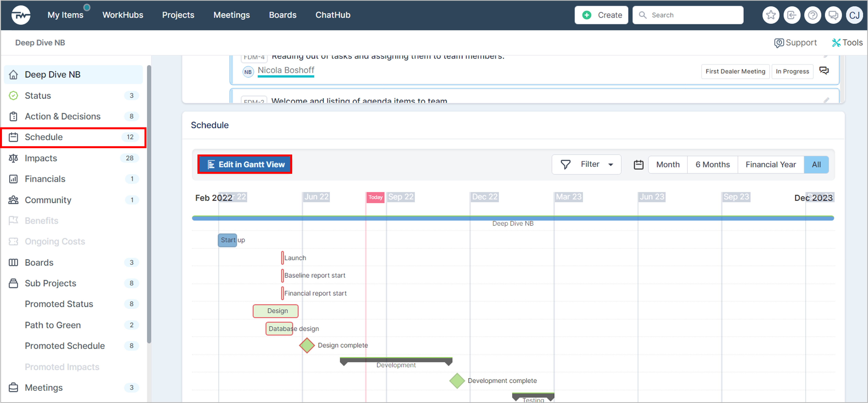This screenshot has width=868, height=403.
Task: Open Benefits in sidebar
Action: click(42, 221)
